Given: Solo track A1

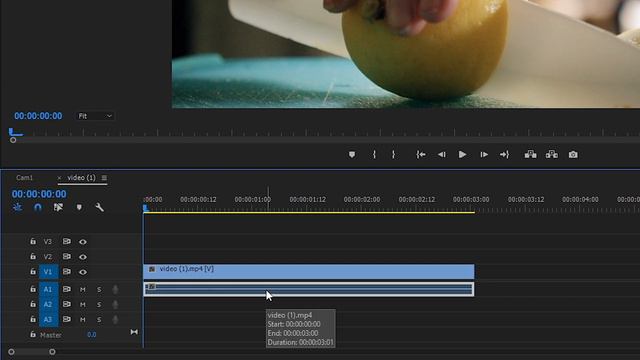Looking at the screenshot, I should (99, 289).
